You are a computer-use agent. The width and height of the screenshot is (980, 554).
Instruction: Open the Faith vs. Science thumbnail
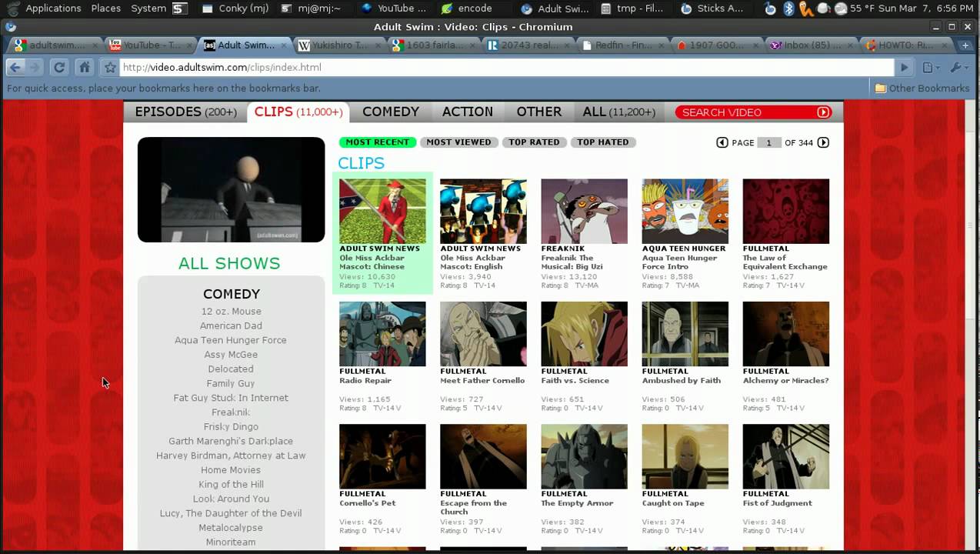click(584, 334)
